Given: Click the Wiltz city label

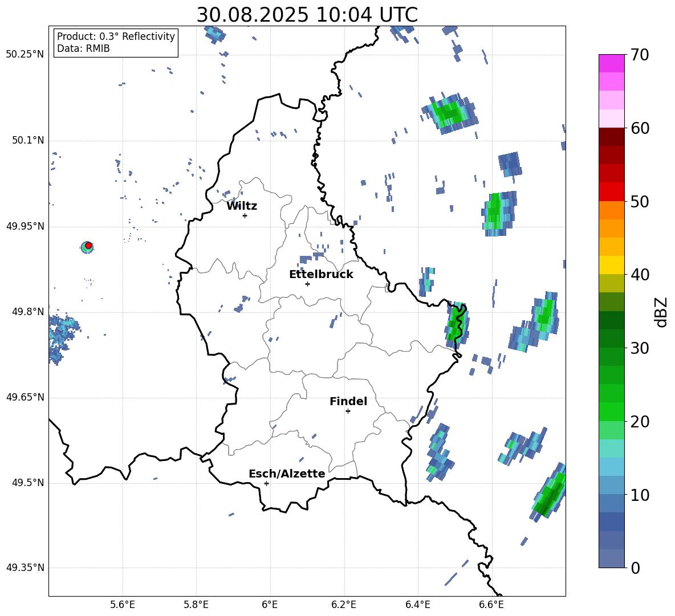Looking at the screenshot, I should [x=242, y=206].
